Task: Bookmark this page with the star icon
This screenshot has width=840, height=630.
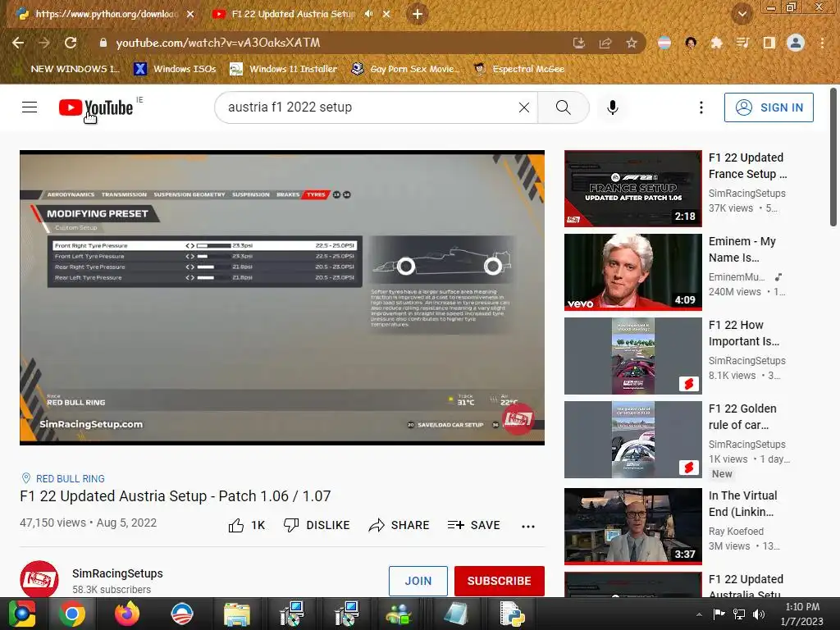Action: click(632, 43)
